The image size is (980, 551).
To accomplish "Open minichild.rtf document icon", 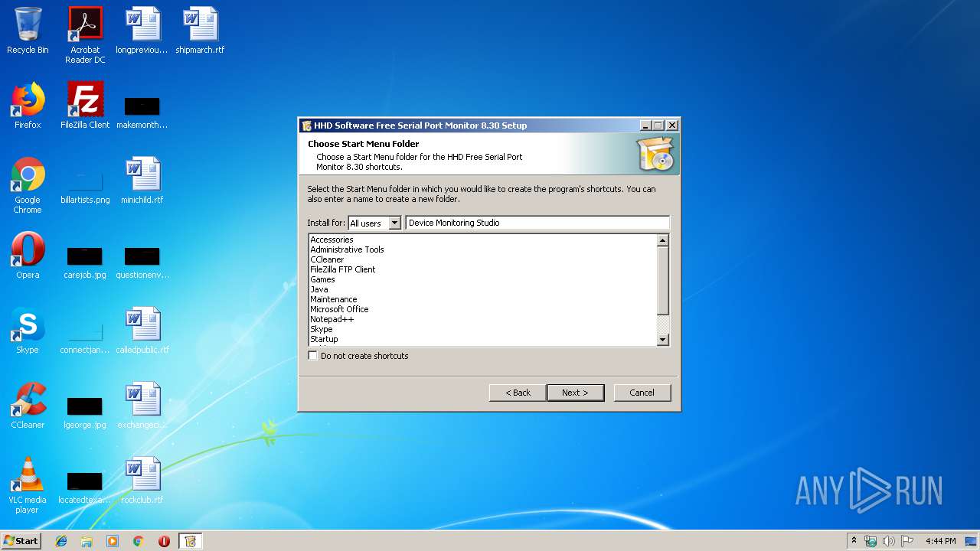I will (x=142, y=181).
